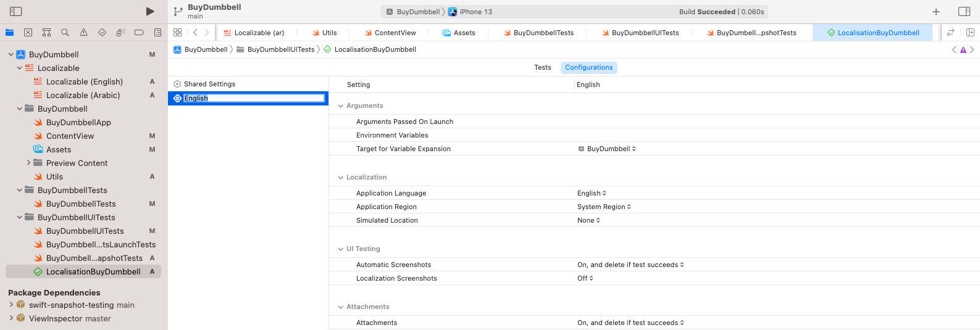Viewport: 980px width, 330px height.
Task: Open the Debug navigator spray icon
Action: pyautogui.click(x=120, y=33)
